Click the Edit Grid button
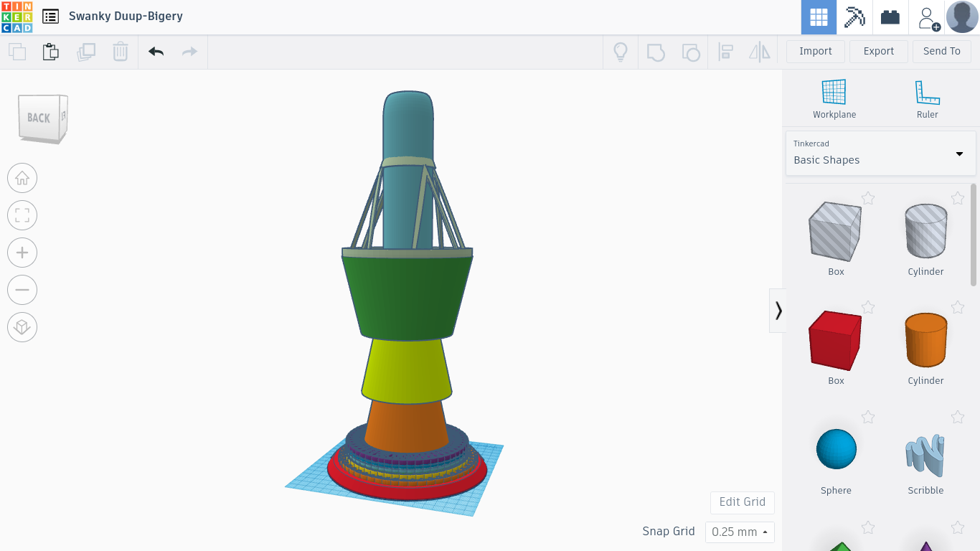 coord(743,502)
